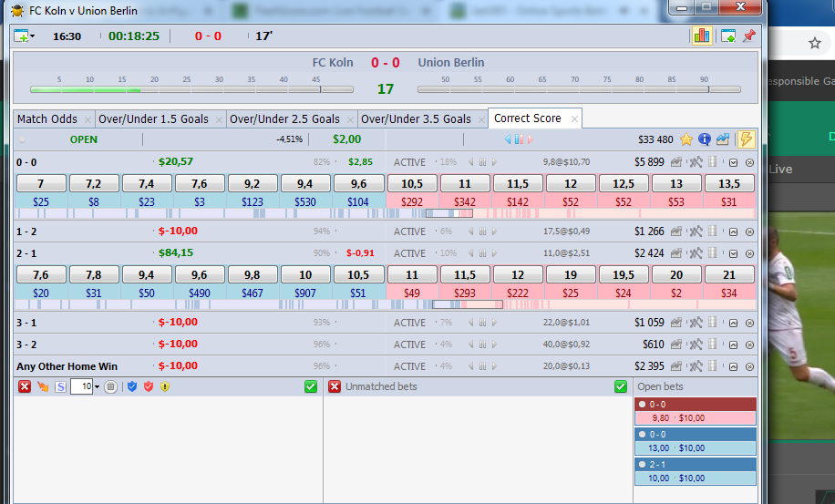Expand the Any Other Home Win ladder

coord(733,366)
